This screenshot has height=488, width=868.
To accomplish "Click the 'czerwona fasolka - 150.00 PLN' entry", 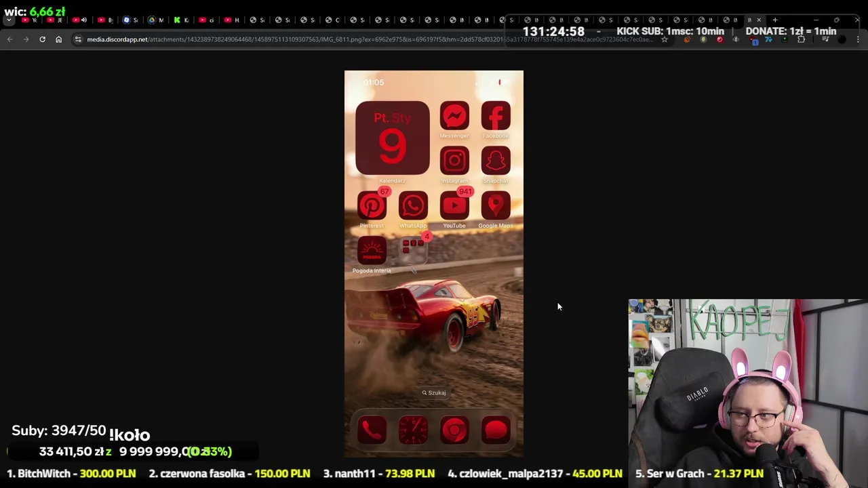I will click(x=229, y=474).
